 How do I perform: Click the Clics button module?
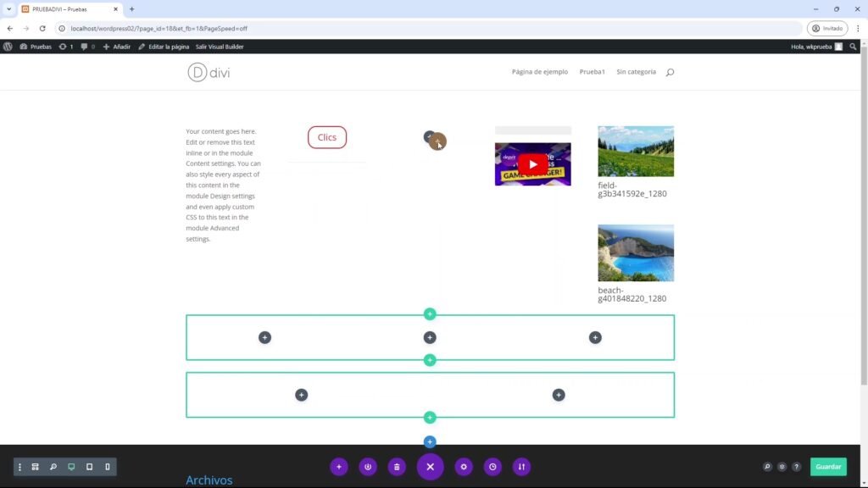click(327, 137)
